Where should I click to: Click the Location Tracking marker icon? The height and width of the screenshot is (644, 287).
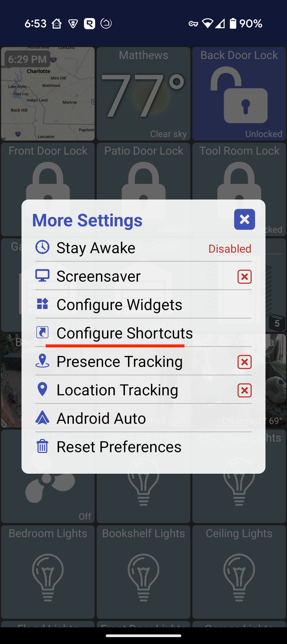43,389
